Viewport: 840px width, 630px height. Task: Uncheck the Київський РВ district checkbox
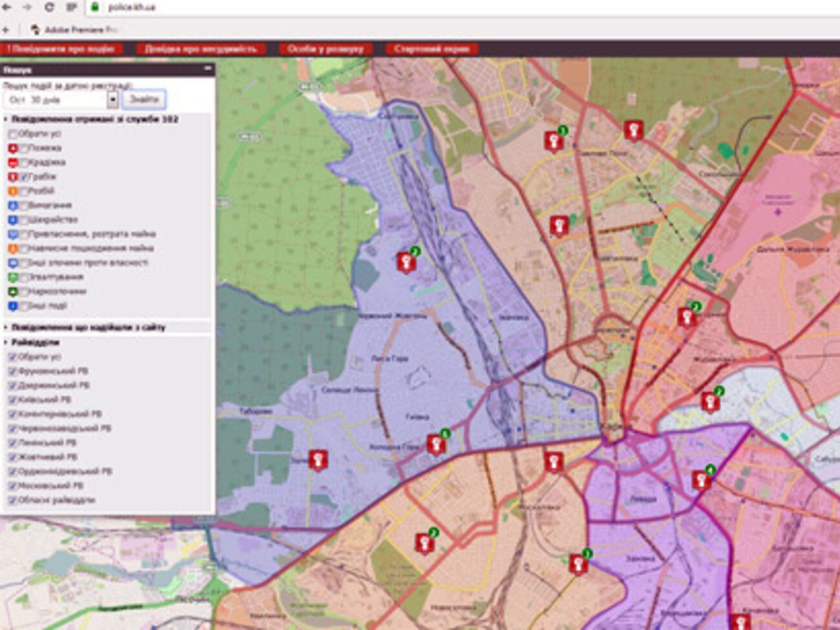click(12, 400)
